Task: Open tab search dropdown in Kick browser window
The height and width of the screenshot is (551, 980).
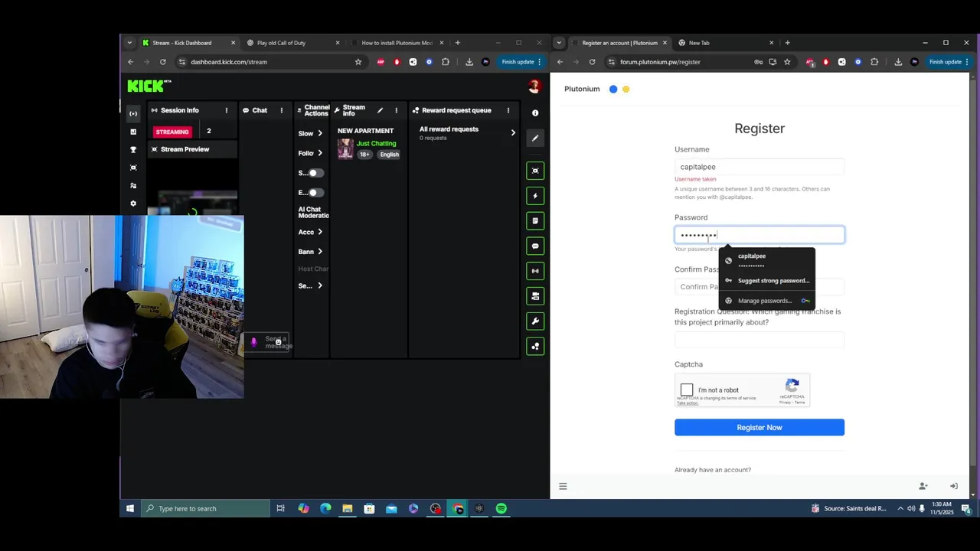Action: tap(129, 43)
